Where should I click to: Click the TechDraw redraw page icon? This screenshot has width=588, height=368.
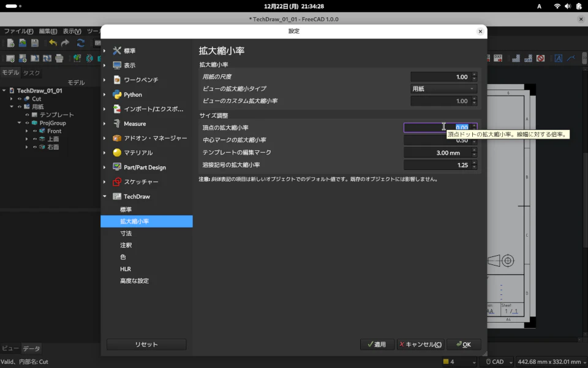click(x=35, y=58)
